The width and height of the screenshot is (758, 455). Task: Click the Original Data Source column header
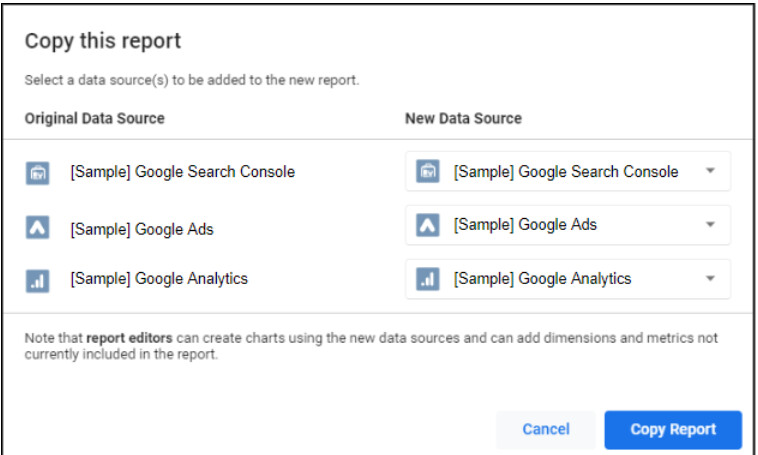click(x=95, y=118)
